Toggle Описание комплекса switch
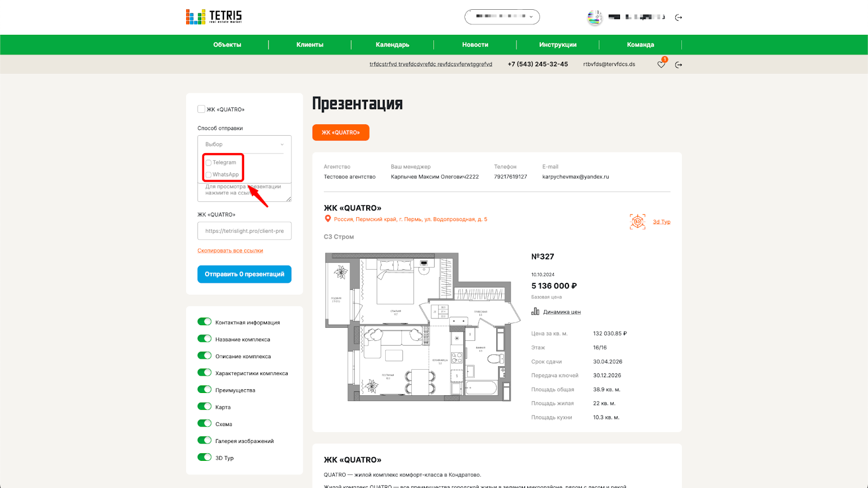Image resolution: width=868 pixels, height=488 pixels. [205, 356]
